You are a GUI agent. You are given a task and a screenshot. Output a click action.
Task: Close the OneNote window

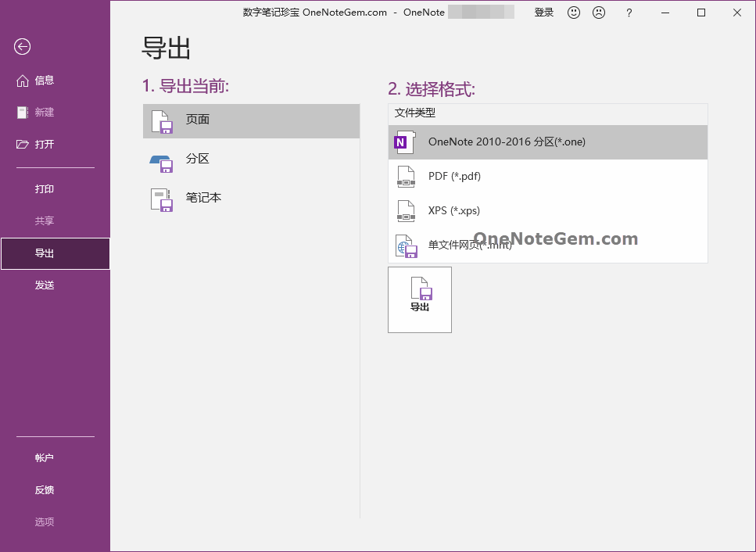click(737, 13)
